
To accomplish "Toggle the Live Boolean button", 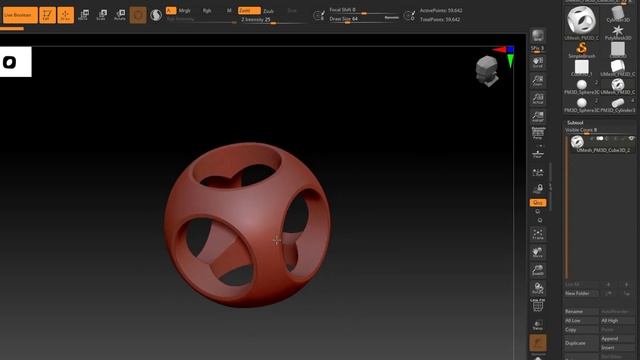I will coord(20,15).
